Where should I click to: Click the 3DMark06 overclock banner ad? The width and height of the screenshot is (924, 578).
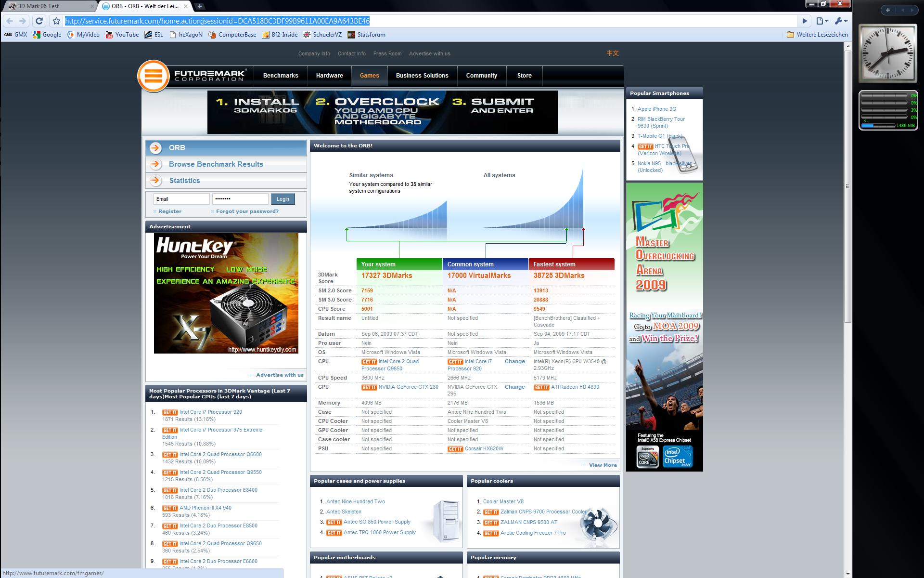383,112
